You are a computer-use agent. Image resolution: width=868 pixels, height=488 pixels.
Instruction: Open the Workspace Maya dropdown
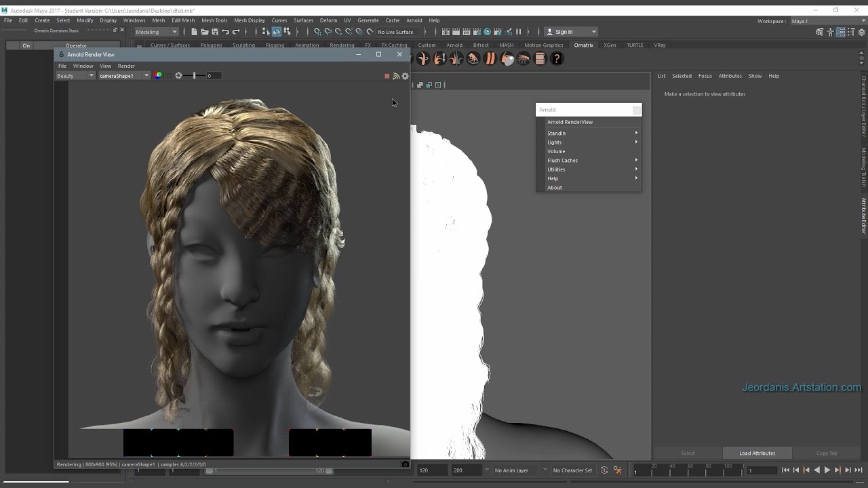[x=829, y=21]
